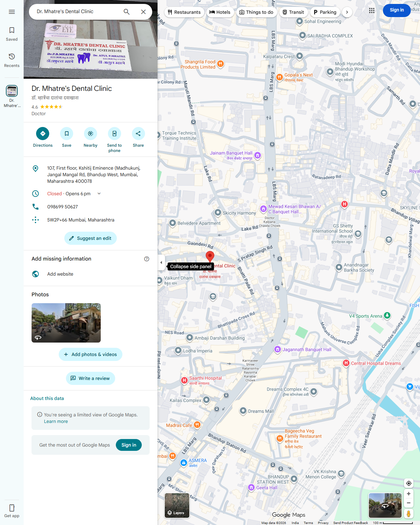The height and width of the screenshot is (525, 420).
Task: Select Madras Cafe marker
Action: (x=197, y=425)
